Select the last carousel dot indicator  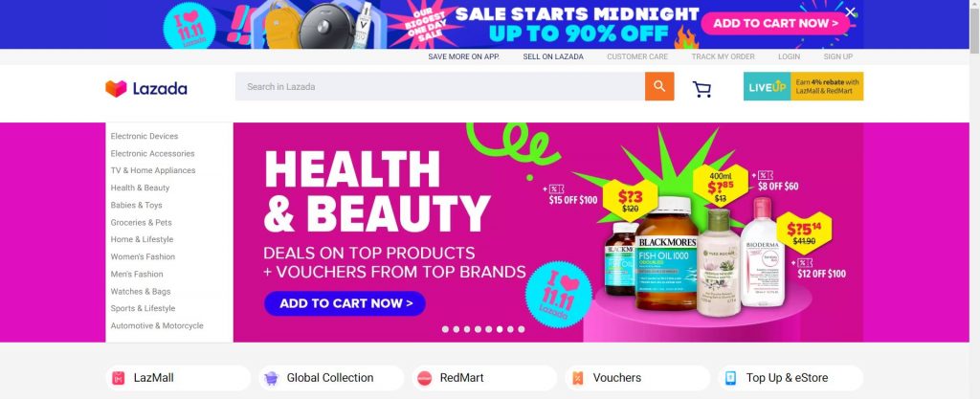point(522,329)
